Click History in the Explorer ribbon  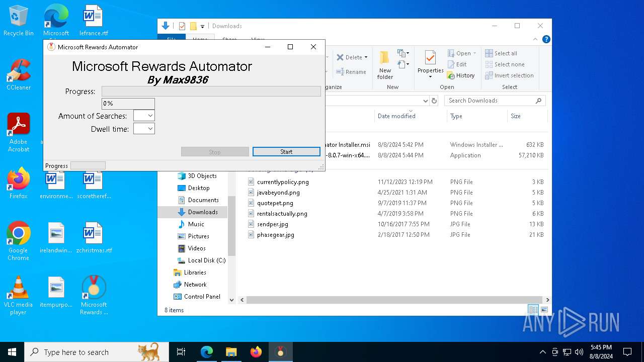pos(461,75)
